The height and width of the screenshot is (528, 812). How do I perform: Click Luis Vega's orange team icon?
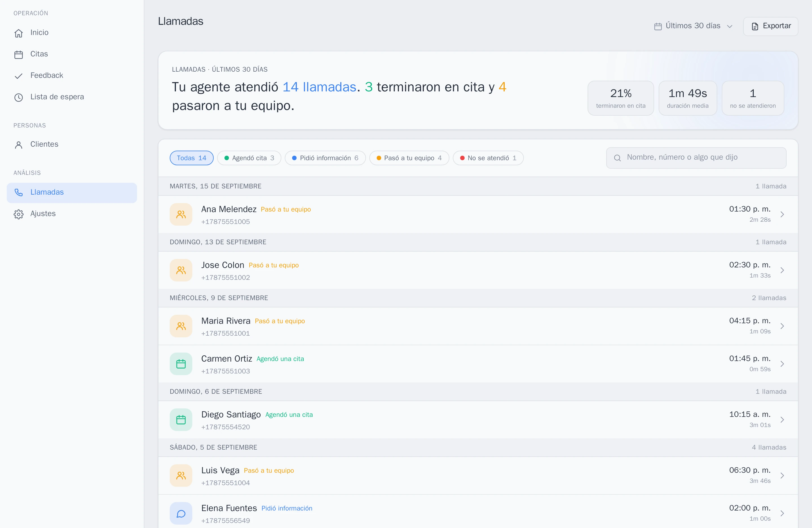[x=181, y=476]
